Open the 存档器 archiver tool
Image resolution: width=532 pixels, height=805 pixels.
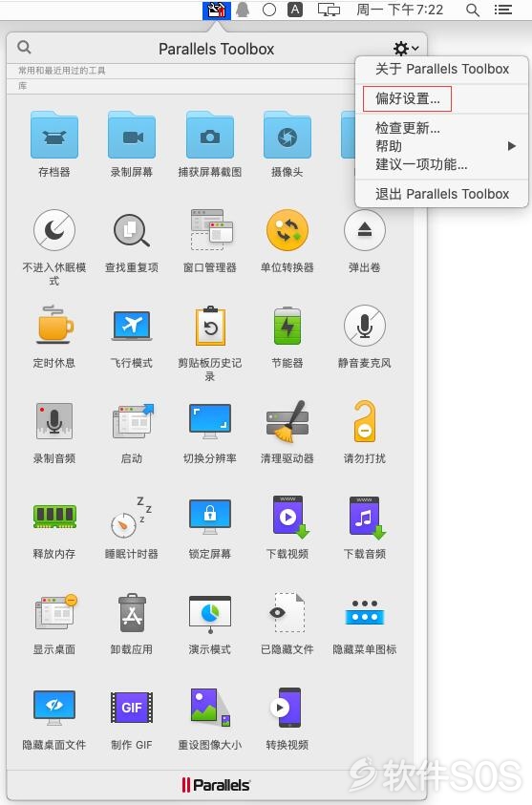[x=53, y=144]
